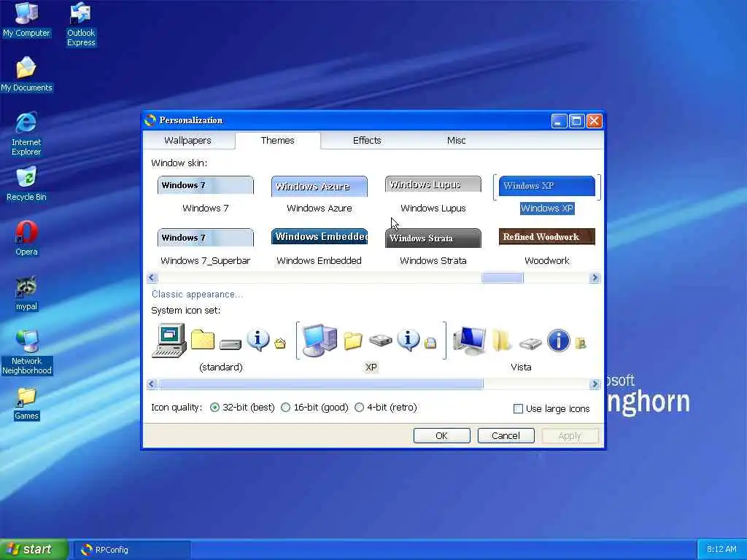747x560 pixels.
Task: Choose Windows Lupus window skin
Action: pos(433,195)
